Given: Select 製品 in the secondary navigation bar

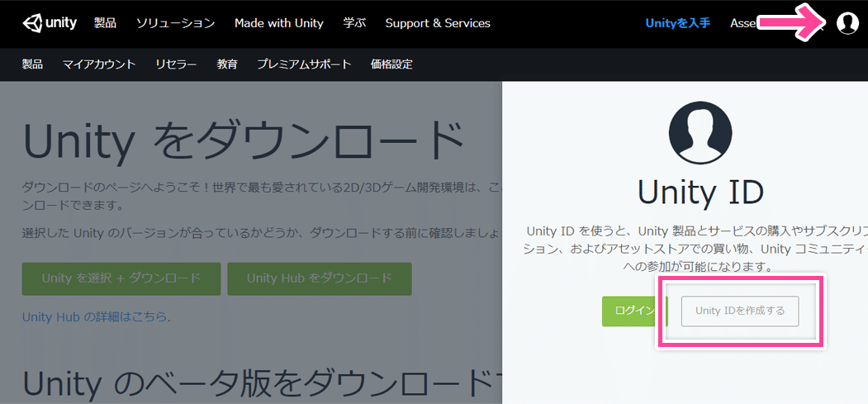Looking at the screenshot, I should tap(32, 64).
